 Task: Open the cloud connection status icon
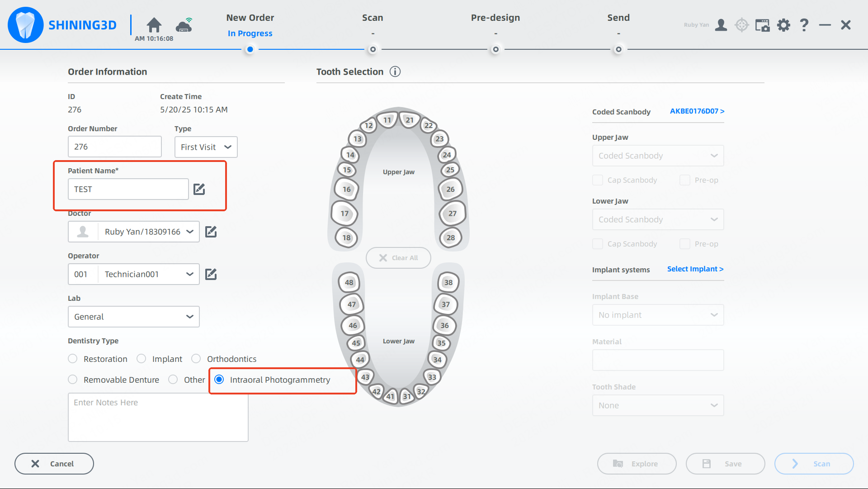[x=184, y=25]
